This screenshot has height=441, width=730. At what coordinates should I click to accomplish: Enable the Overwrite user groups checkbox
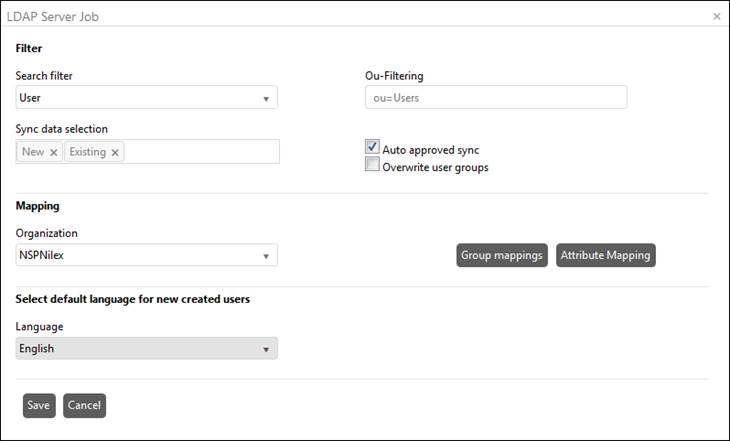click(x=372, y=166)
